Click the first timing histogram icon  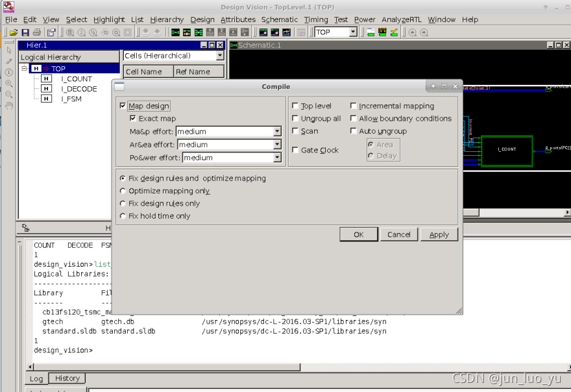coord(263,32)
